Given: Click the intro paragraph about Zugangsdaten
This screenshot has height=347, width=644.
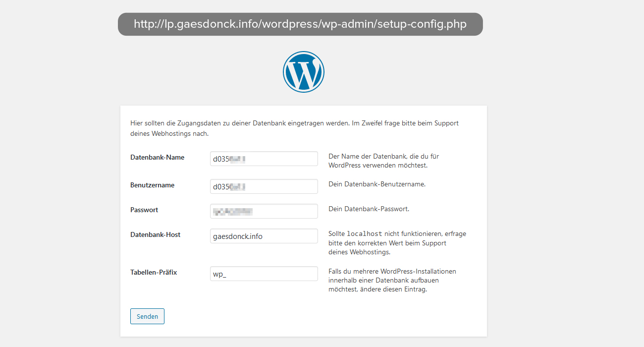Looking at the screenshot, I should [294, 128].
